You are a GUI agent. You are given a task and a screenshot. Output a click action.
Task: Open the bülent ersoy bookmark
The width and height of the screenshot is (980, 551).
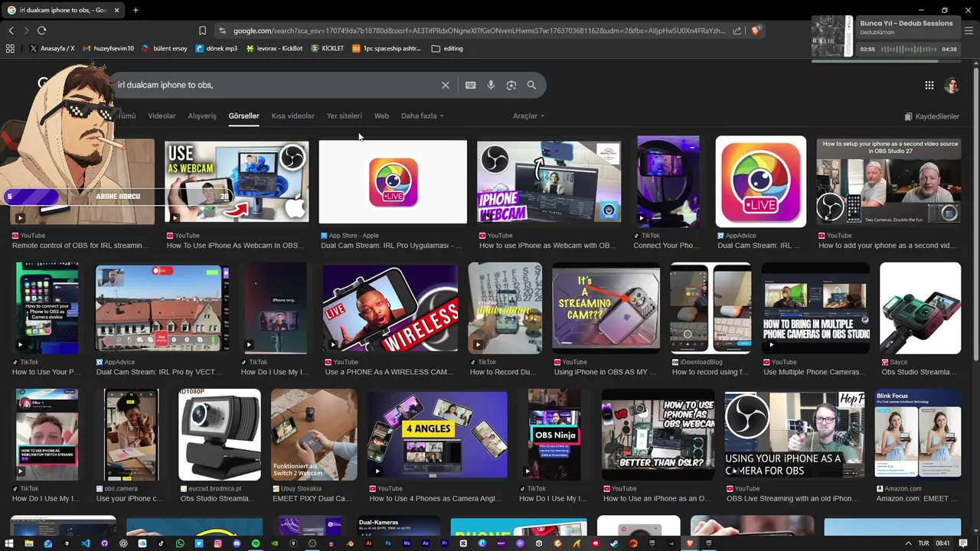tap(165, 48)
